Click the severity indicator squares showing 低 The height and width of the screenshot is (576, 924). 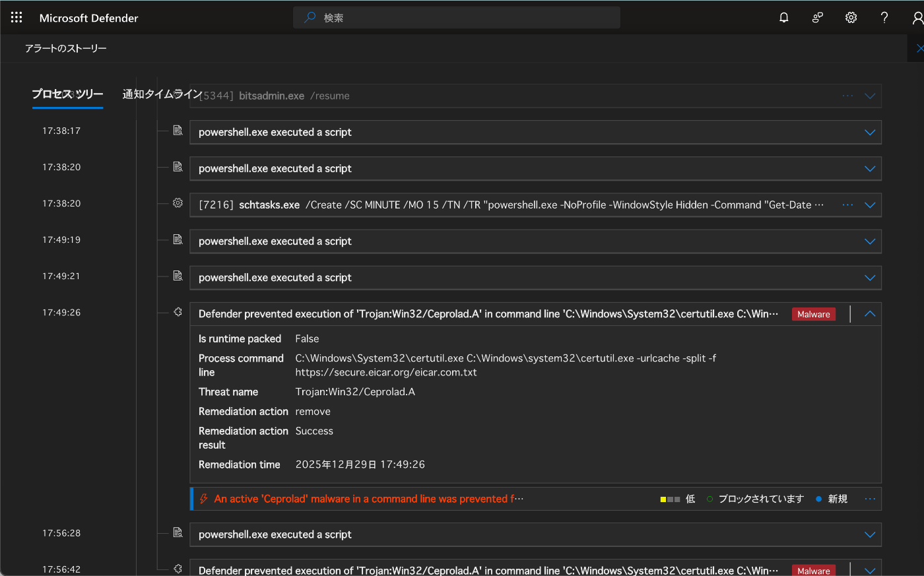(670, 499)
